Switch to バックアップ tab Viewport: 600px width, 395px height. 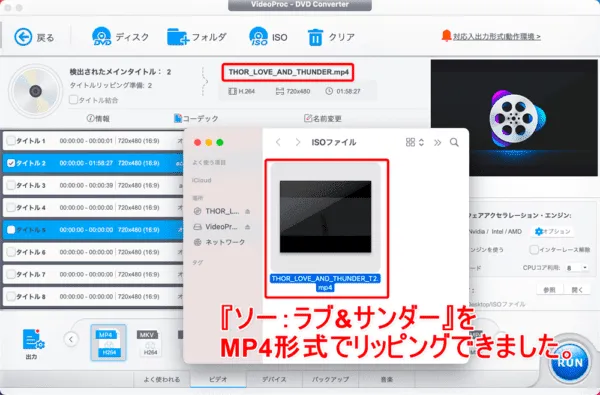[330, 379]
